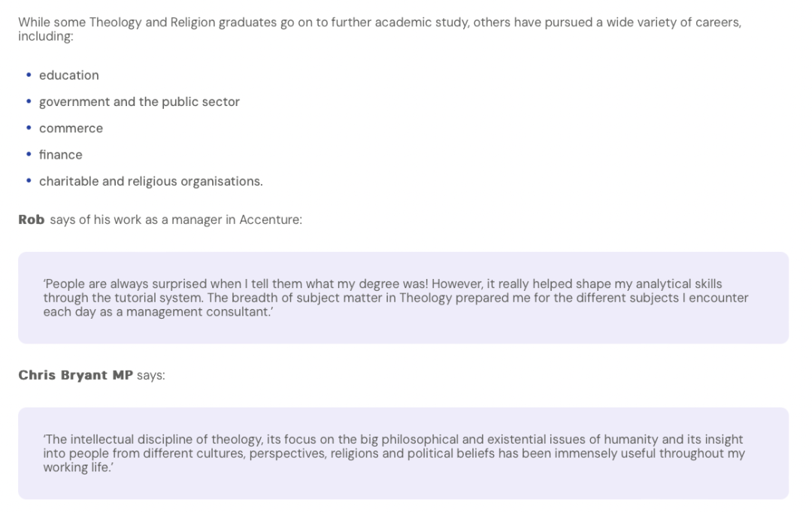Click the 'Chris Bryant MP' bold name
The width and height of the screenshot is (812, 512).
76,375
